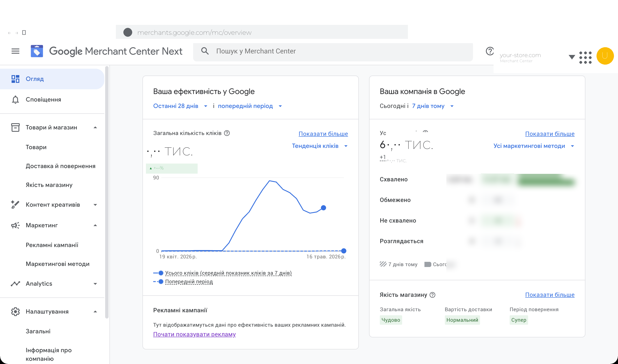This screenshot has height=364, width=618.
Task: Click the current-period chart end point
Action: (x=323, y=208)
